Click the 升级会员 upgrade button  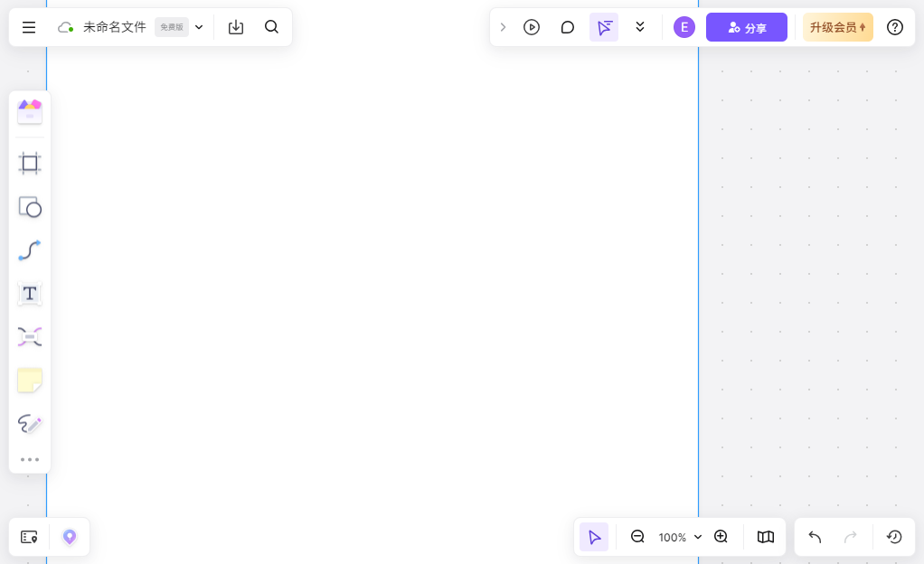pos(838,27)
